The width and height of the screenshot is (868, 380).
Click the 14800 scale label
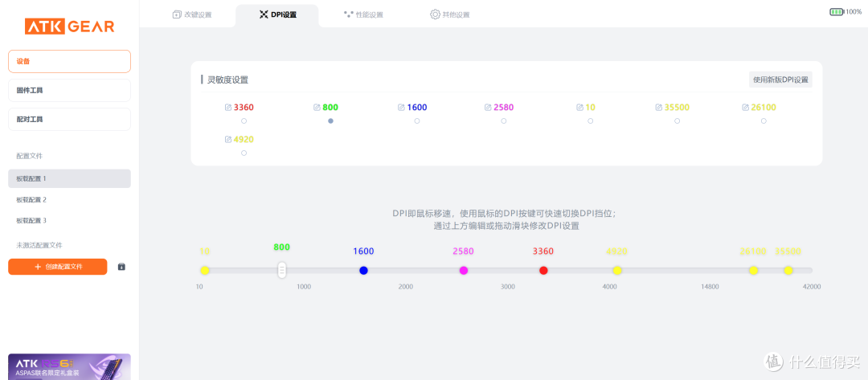tap(710, 287)
